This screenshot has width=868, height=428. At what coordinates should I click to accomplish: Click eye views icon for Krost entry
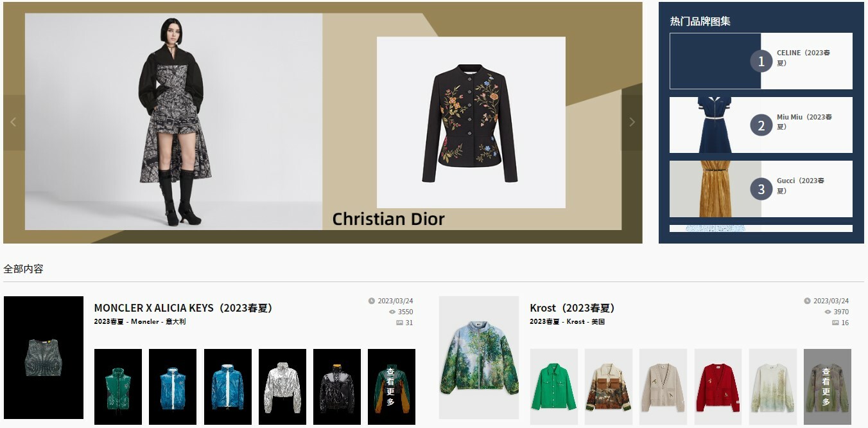pos(828,312)
